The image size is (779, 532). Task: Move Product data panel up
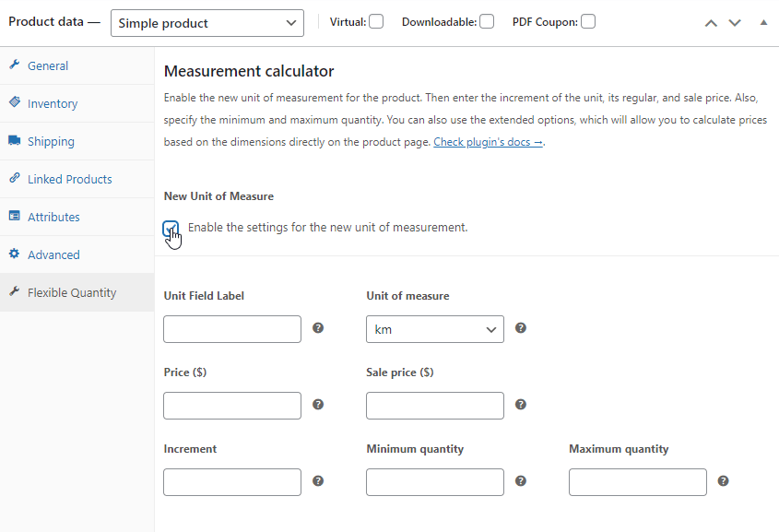711,23
